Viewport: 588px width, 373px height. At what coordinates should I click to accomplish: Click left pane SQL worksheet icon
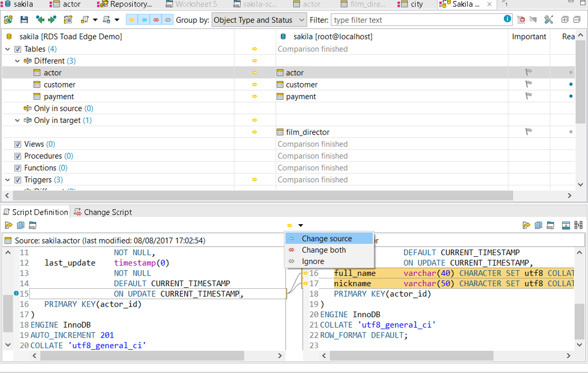pos(33,225)
